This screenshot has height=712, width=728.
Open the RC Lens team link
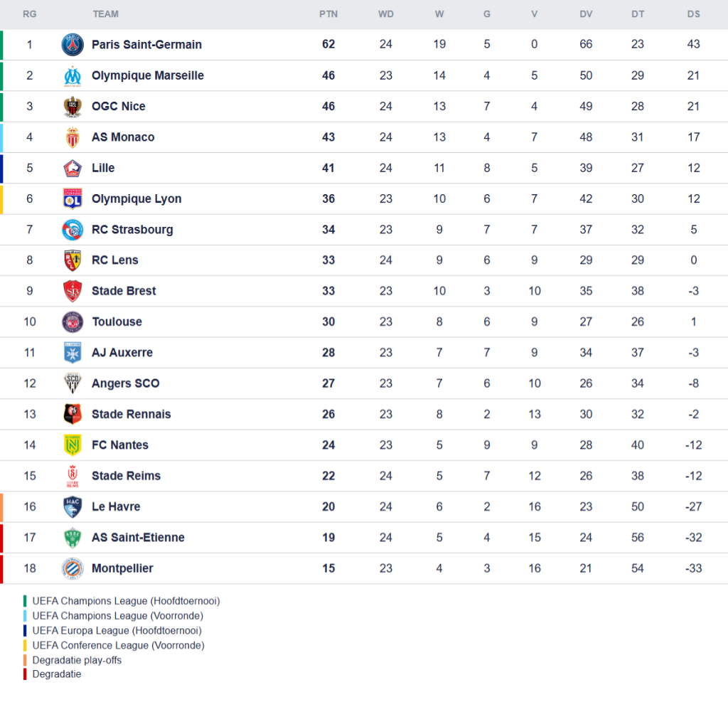[114, 260]
